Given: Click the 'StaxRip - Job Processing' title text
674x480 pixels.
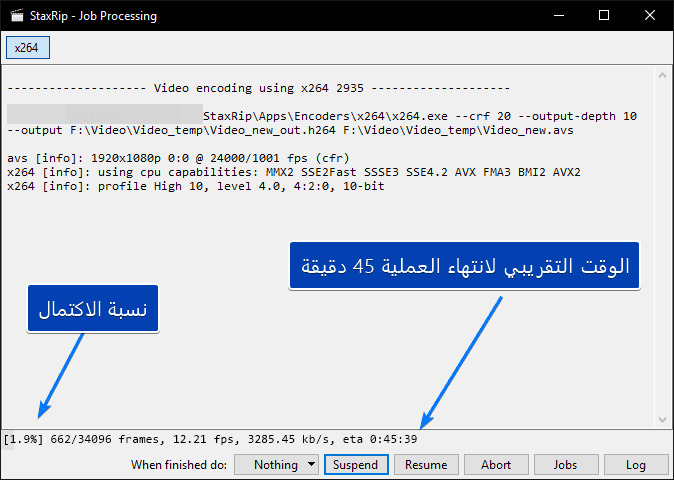Looking at the screenshot, I should point(93,16).
